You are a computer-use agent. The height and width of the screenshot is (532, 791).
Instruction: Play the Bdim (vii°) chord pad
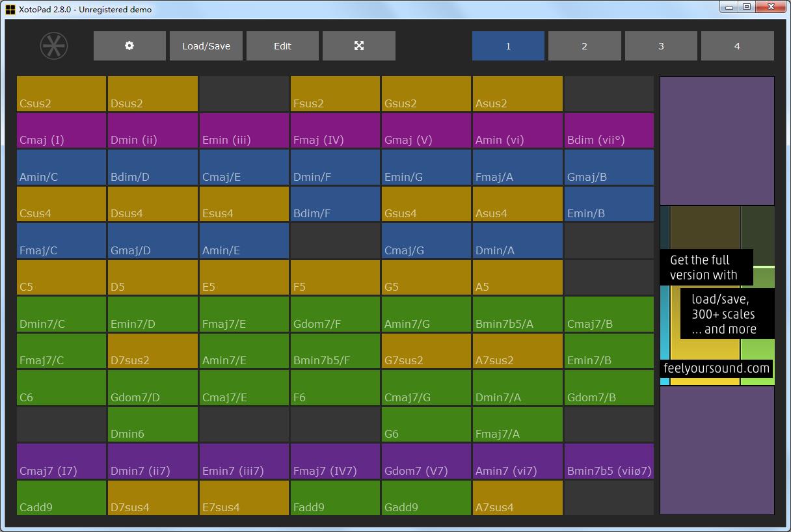(x=609, y=131)
